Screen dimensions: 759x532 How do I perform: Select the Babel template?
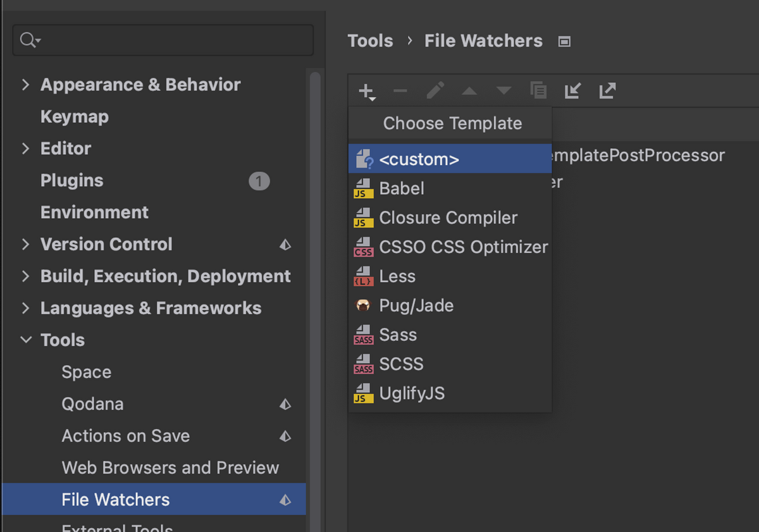[x=402, y=188]
